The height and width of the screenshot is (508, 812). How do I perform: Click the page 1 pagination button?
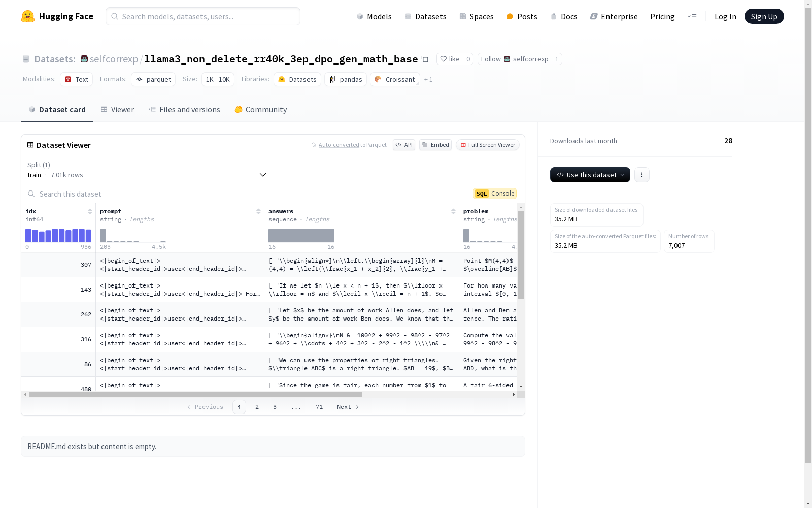tap(239, 407)
